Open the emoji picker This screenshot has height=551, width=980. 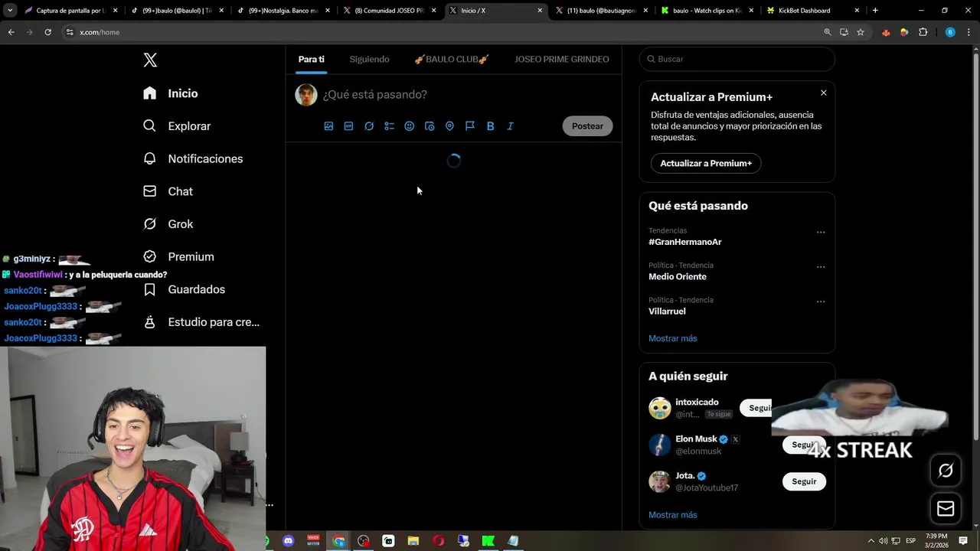tap(410, 126)
